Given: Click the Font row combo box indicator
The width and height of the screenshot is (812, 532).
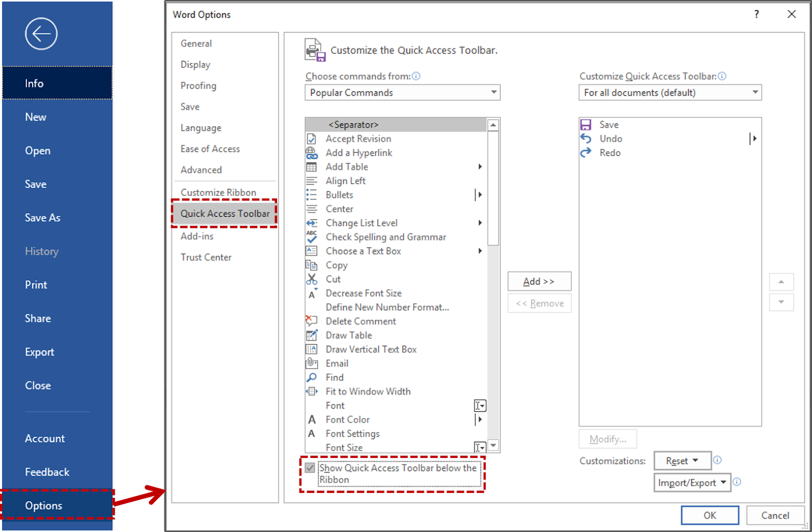Looking at the screenshot, I should click(480, 406).
